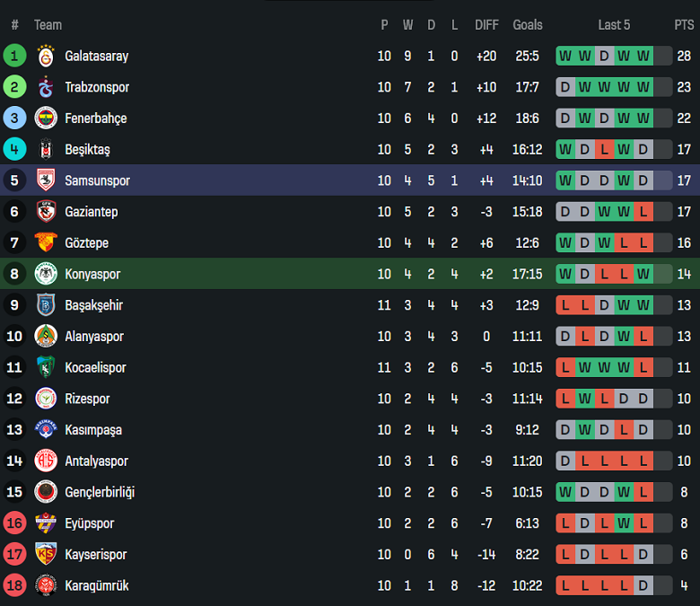Image resolution: width=700 pixels, height=606 pixels.
Task: Click the Karagümrük club logo
Action: [x=46, y=585]
